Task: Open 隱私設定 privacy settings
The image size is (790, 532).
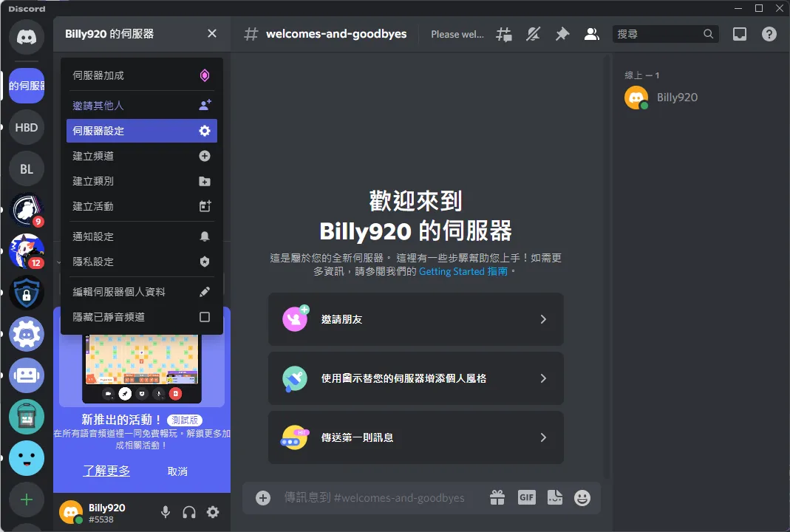Action: pos(142,262)
